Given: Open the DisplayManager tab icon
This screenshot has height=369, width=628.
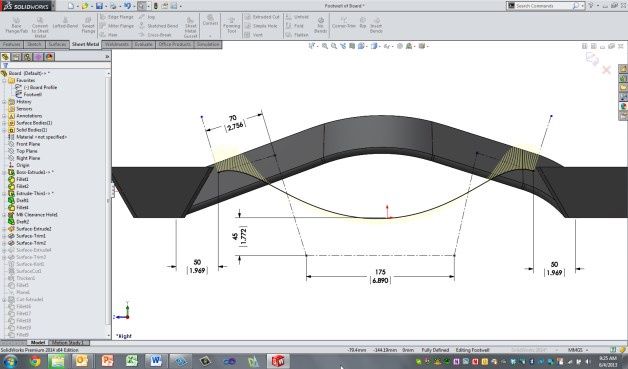Looking at the screenshot, I should [49, 57].
